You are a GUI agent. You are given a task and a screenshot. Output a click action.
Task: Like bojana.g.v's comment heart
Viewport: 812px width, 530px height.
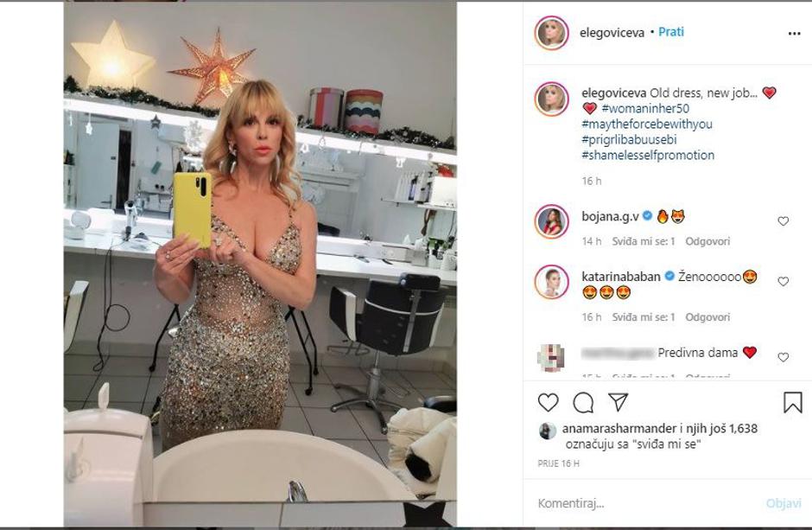[783, 221]
